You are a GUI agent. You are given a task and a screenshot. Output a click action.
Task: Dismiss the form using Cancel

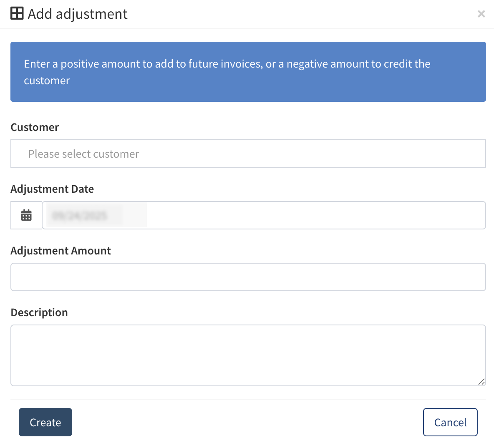pyautogui.click(x=450, y=422)
